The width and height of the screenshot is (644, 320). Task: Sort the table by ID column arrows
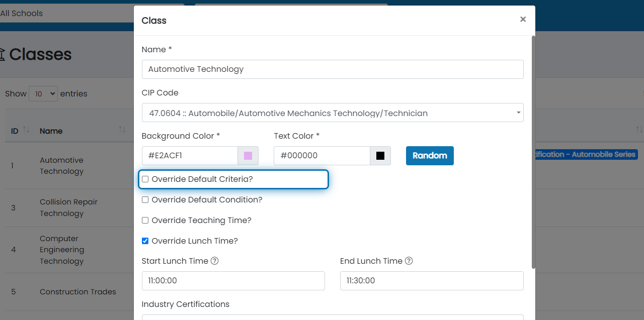(x=26, y=130)
